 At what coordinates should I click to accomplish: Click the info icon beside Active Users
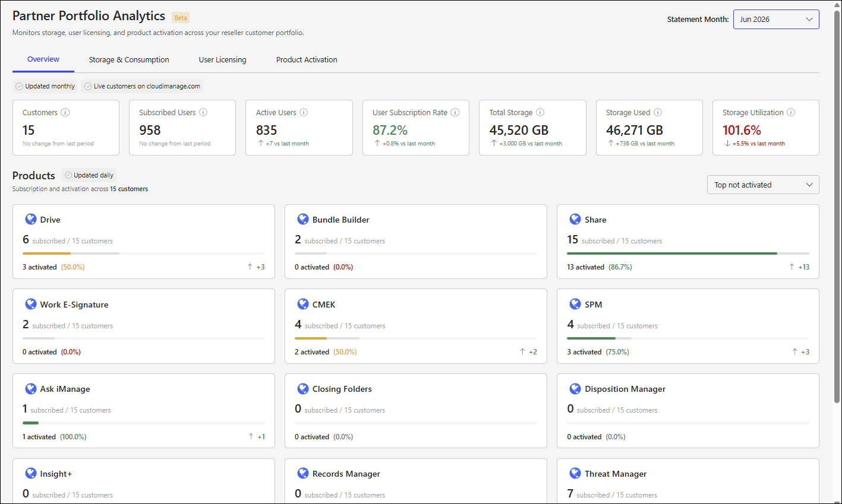304,112
